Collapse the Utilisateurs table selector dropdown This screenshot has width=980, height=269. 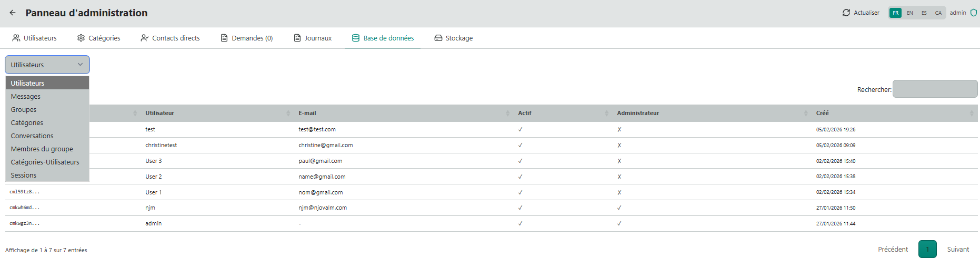(47, 65)
